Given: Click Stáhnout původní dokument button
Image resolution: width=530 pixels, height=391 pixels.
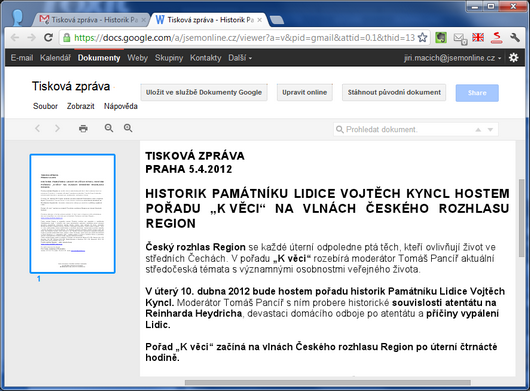Looking at the screenshot, I should point(394,92).
